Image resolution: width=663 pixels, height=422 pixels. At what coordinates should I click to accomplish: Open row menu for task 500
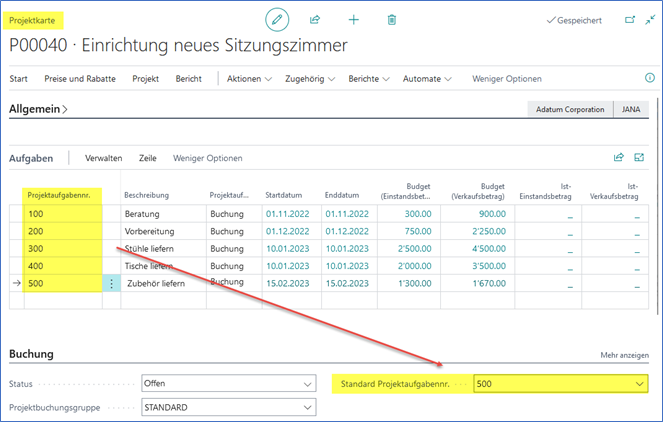click(x=111, y=283)
